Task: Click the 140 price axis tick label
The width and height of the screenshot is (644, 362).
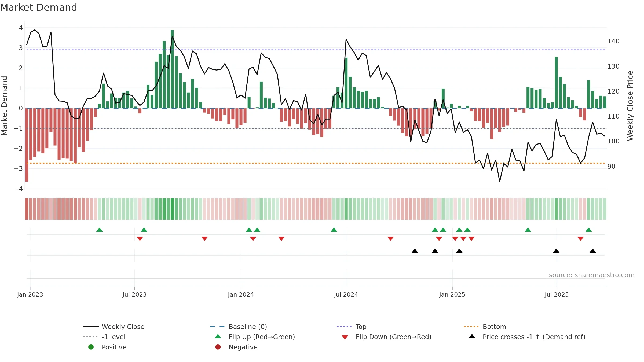Action: (613, 41)
